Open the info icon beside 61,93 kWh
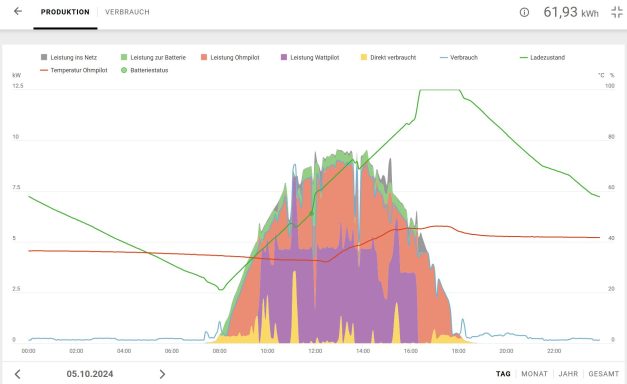The height and width of the screenshot is (384, 627). pyautogui.click(x=524, y=12)
